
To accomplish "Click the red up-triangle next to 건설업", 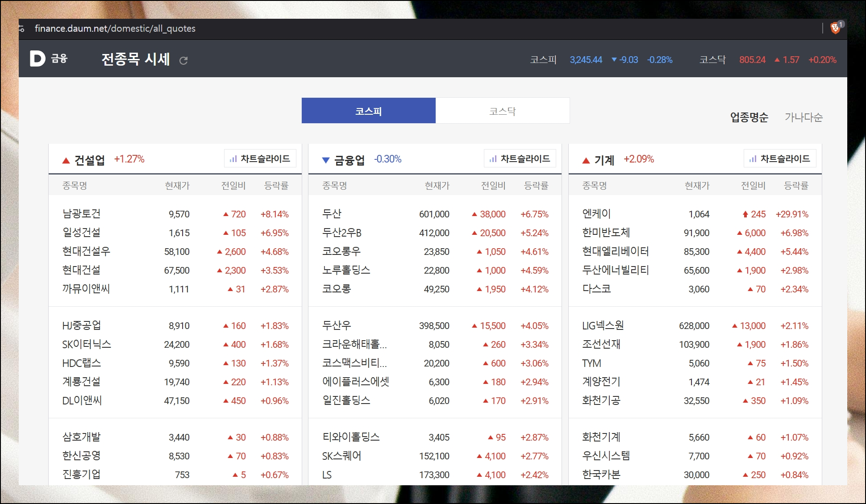I will coord(66,160).
